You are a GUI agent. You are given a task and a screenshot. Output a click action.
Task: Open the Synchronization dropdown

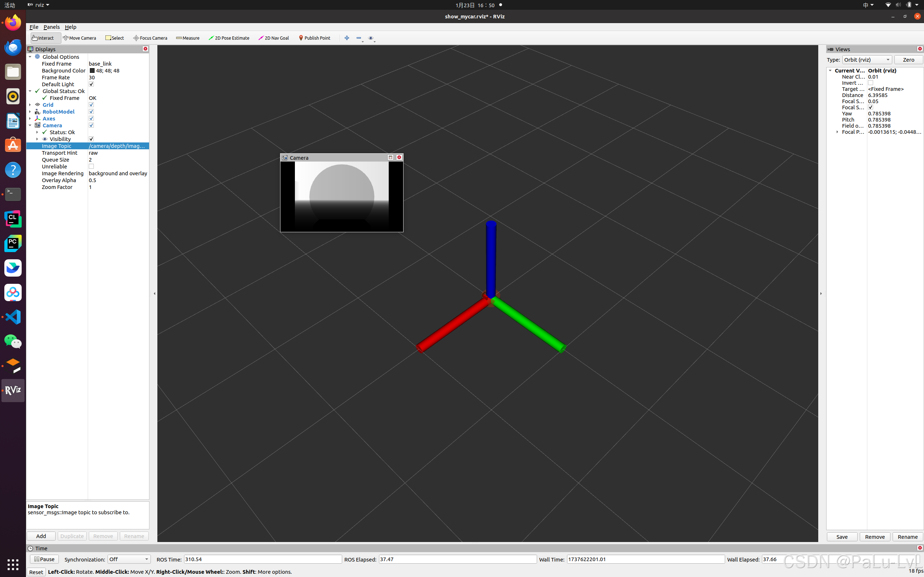tap(128, 559)
